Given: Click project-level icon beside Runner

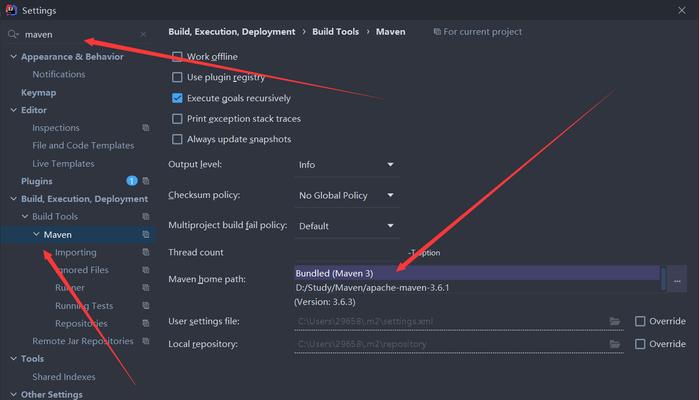Looking at the screenshot, I should tap(146, 288).
